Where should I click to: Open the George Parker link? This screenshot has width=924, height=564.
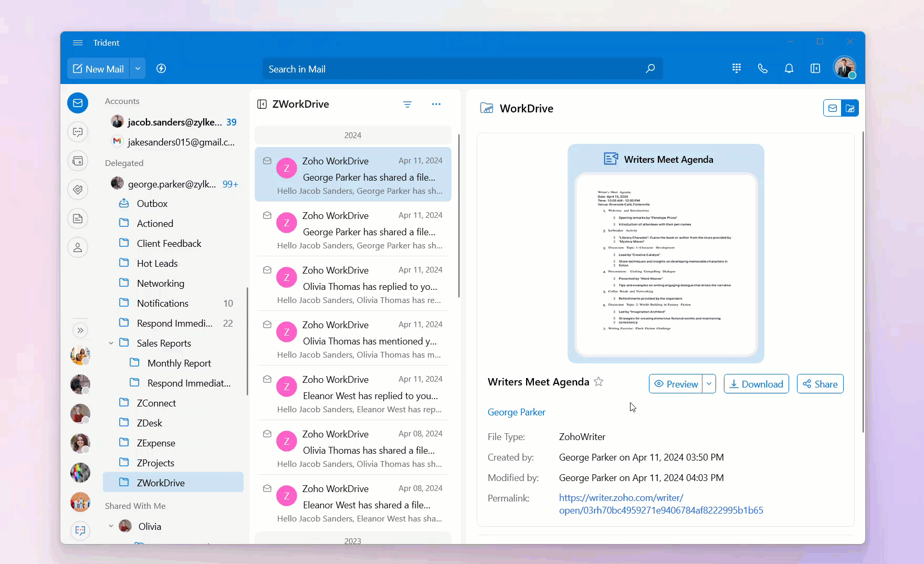pos(517,412)
